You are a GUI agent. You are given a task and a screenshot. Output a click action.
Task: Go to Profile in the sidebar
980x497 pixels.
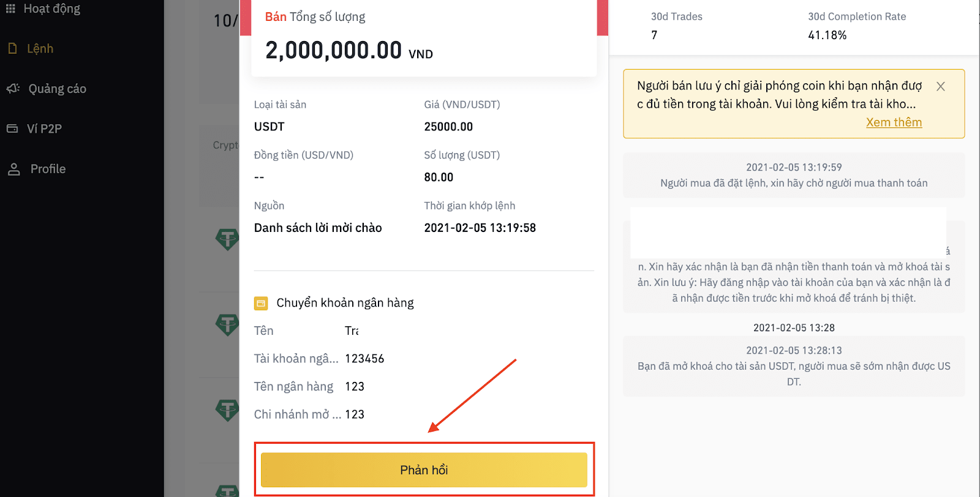point(48,169)
